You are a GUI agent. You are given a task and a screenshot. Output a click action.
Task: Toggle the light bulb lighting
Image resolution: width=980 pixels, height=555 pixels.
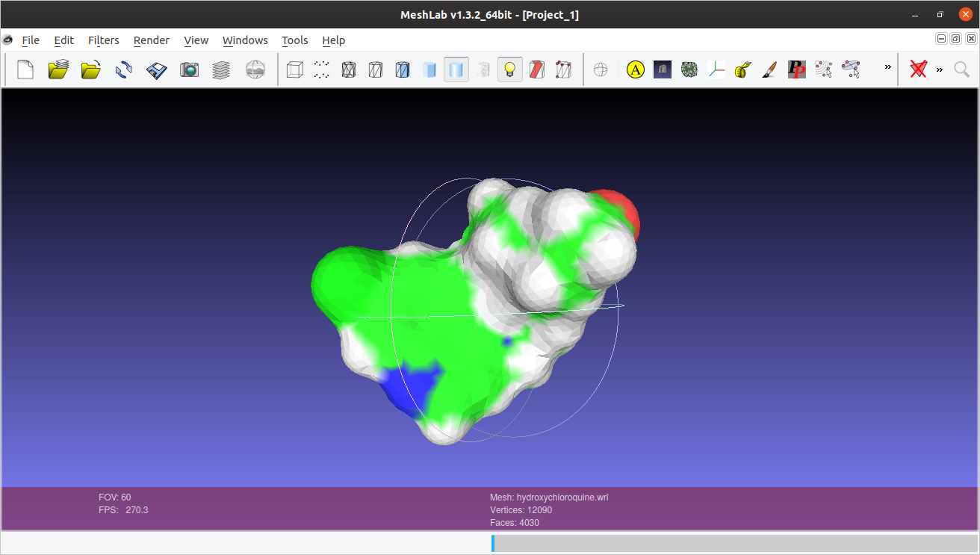click(510, 69)
